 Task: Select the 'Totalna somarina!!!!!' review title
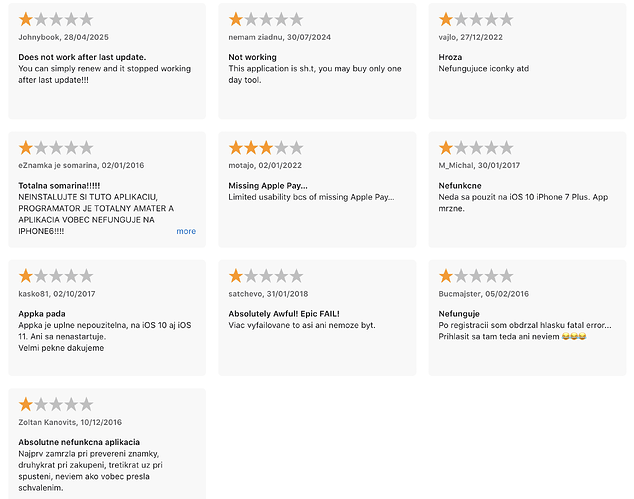59,186
